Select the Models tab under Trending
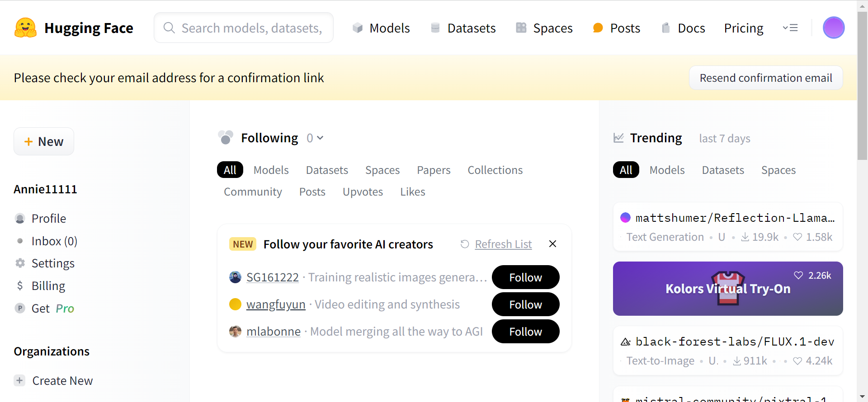Viewport: 868px width, 402px height. point(667,170)
